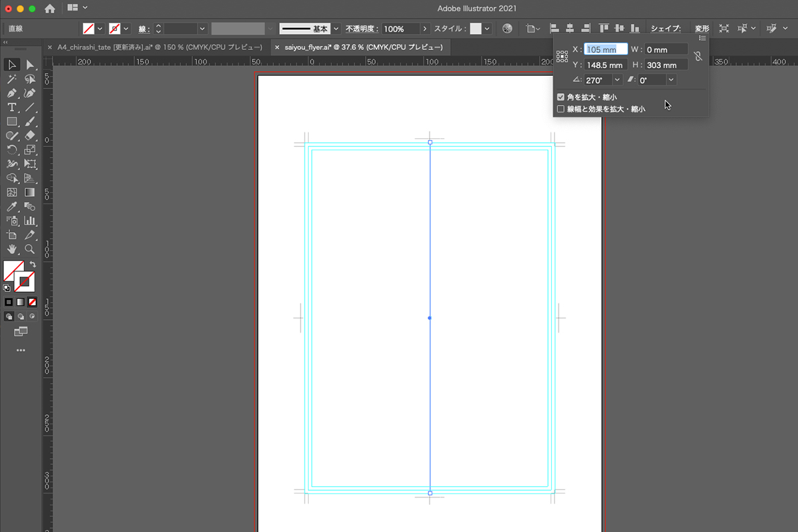
Task: Open the rotation angle dropdown showing 270°
Action: (x=618, y=80)
